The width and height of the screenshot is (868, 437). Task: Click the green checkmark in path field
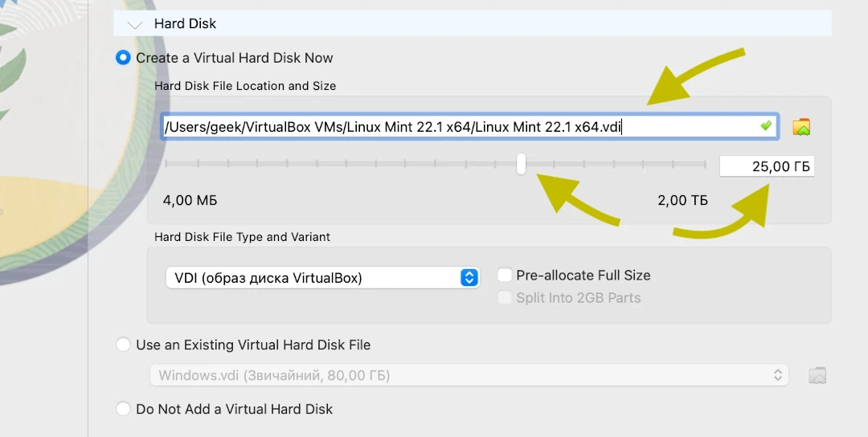766,126
